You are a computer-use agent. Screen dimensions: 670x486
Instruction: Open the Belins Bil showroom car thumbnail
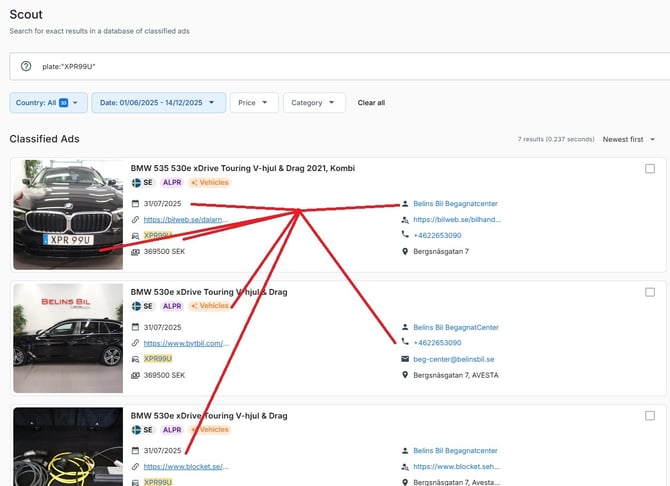click(x=68, y=338)
